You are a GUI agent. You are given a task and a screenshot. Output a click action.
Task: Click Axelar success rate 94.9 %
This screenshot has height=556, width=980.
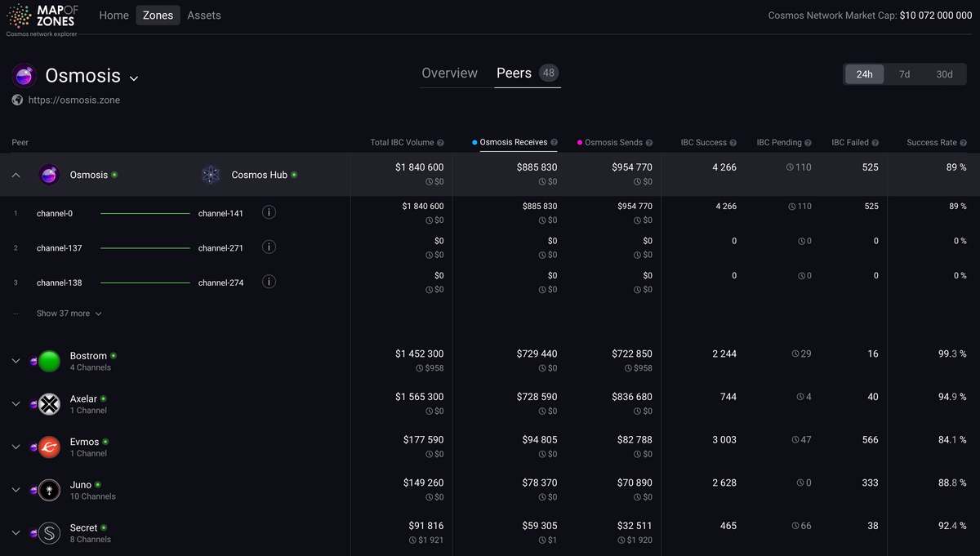pyautogui.click(x=952, y=397)
